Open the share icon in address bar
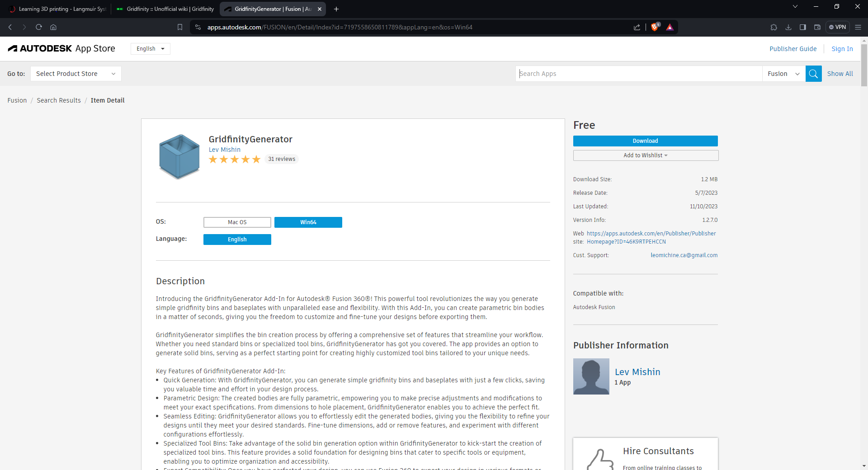 [637, 27]
